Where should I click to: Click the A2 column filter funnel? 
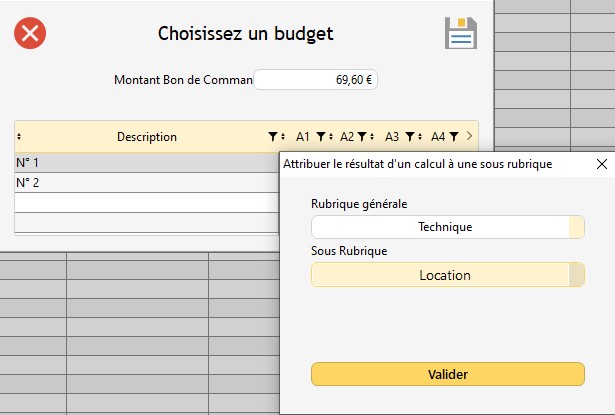pyautogui.click(x=363, y=136)
